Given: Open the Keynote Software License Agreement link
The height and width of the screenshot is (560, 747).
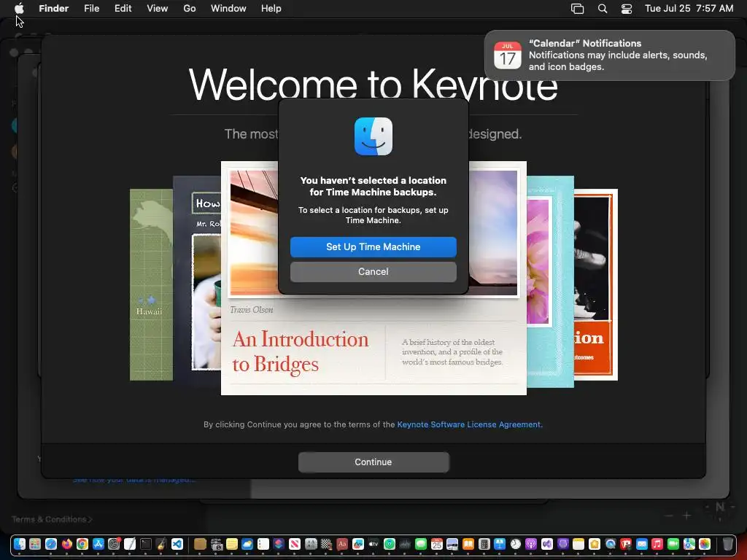Looking at the screenshot, I should pos(469,424).
